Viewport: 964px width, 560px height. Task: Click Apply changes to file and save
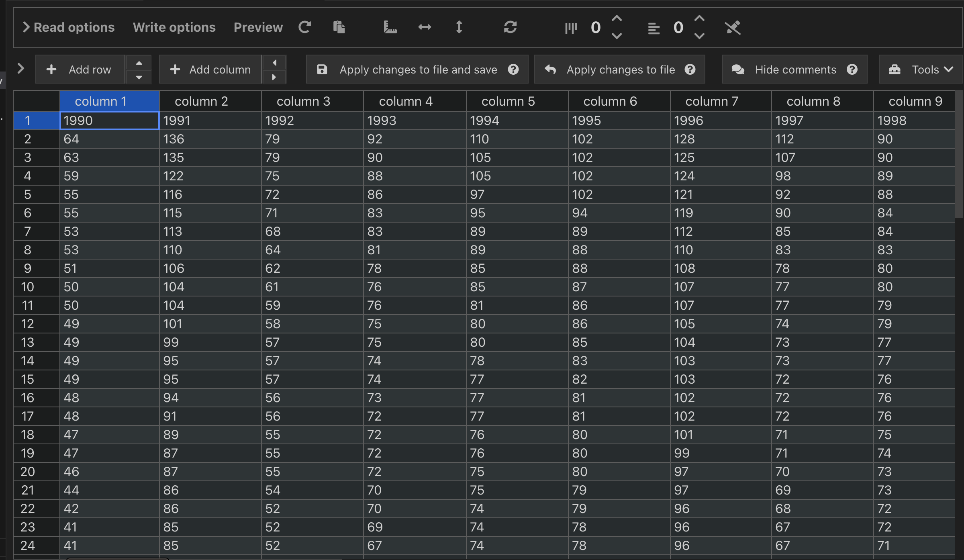417,69
